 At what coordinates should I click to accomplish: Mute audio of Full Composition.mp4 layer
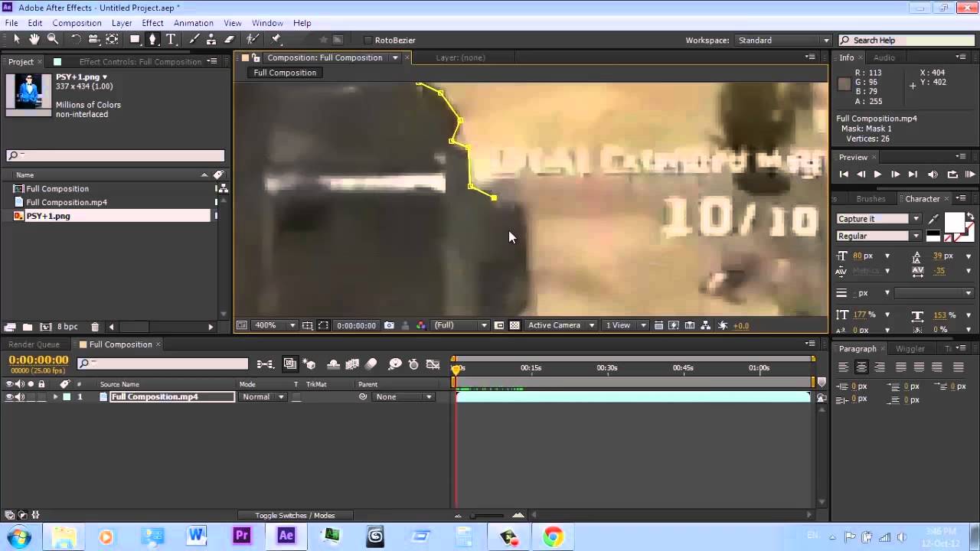20,397
